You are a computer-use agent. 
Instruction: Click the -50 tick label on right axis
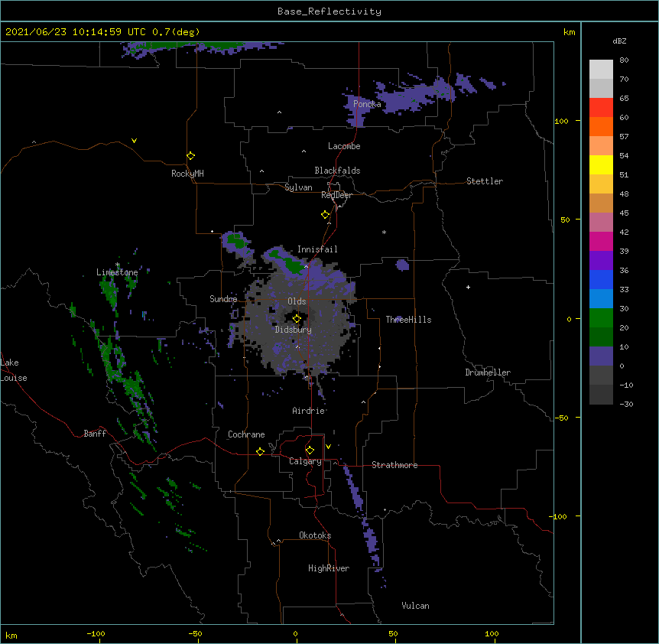pyautogui.click(x=561, y=418)
